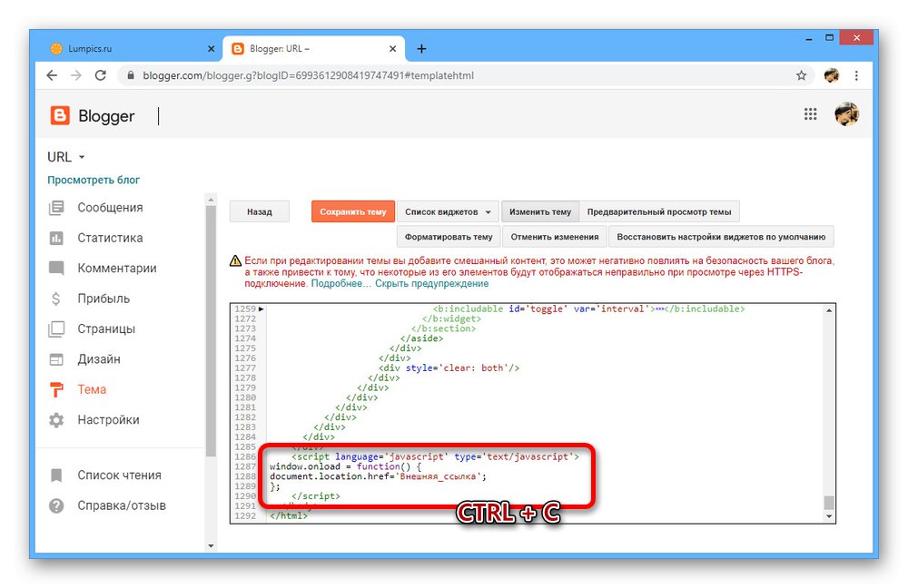Image resolution: width=908 pixels, height=588 pixels.
Task: Click the </aside> code line
Action: tap(421, 338)
